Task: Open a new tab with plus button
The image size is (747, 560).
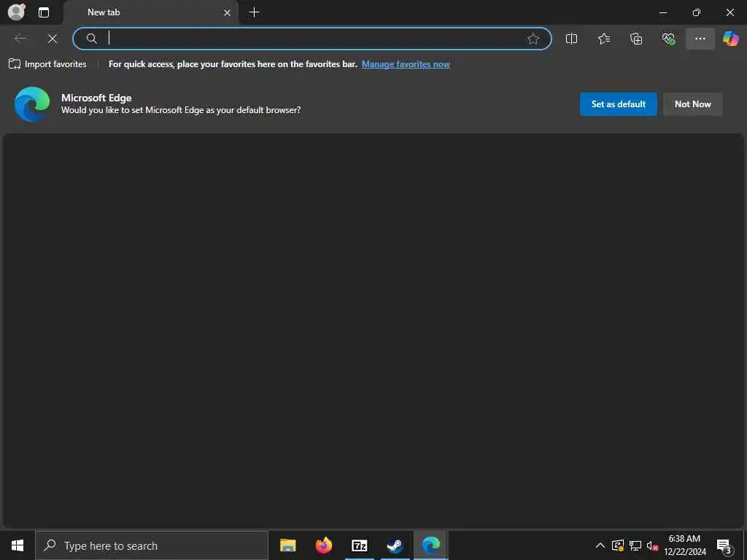Action: (255, 12)
